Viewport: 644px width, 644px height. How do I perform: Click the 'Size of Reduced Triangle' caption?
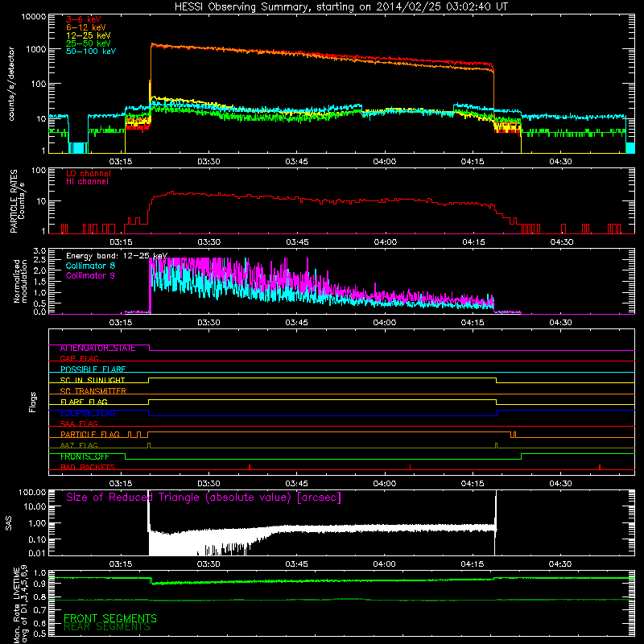pyautogui.click(x=204, y=497)
